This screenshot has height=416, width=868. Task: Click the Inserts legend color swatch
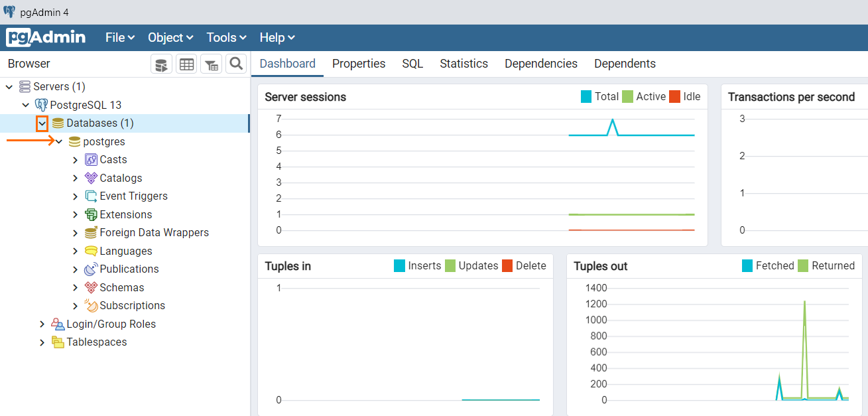click(x=399, y=266)
